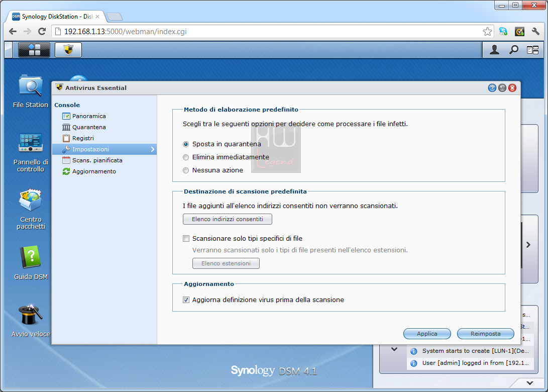Viewport: 548px width, 392px height.
Task: Open a new browser tab
Action: [x=115, y=17]
